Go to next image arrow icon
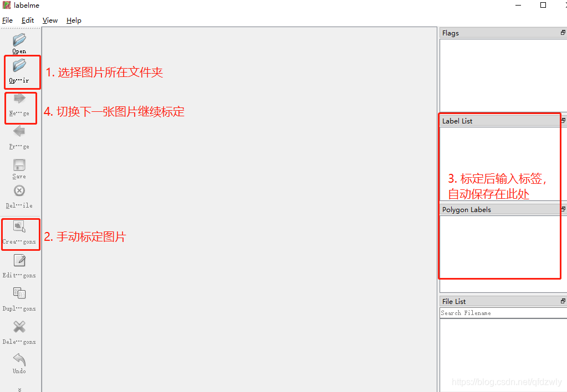This screenshot has width=567, height=392. pos(19,98)
